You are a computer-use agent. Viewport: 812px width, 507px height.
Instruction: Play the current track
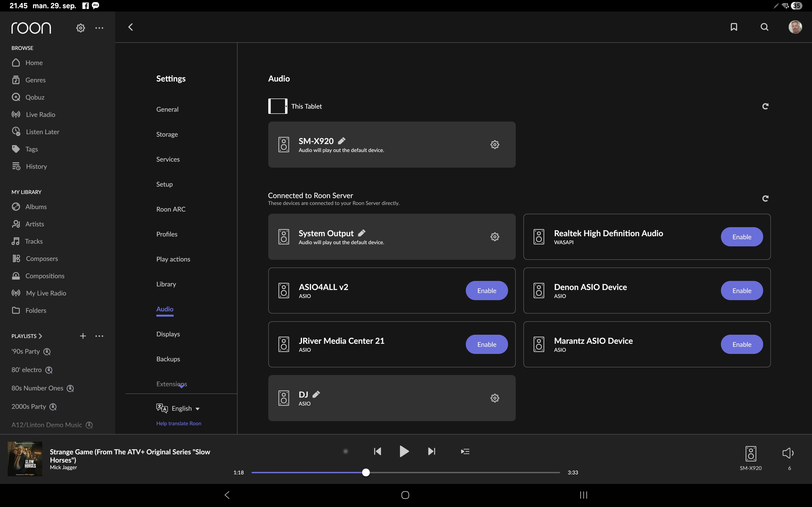[x=404, y=451]
